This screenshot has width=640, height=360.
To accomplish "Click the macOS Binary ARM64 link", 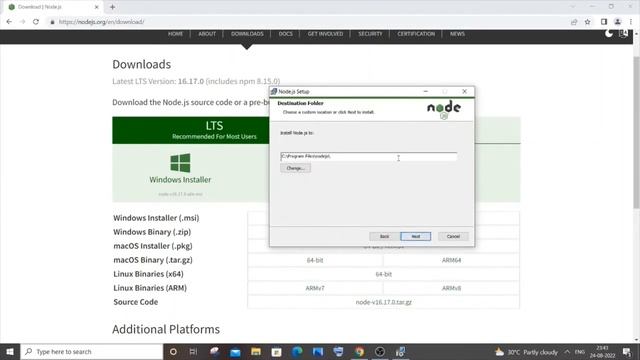I will [451, 260].
